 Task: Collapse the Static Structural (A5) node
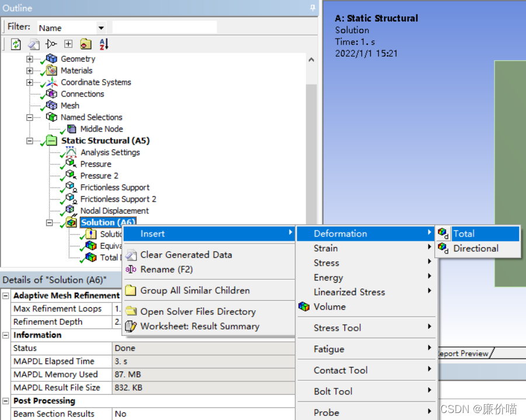click(30, 141)
